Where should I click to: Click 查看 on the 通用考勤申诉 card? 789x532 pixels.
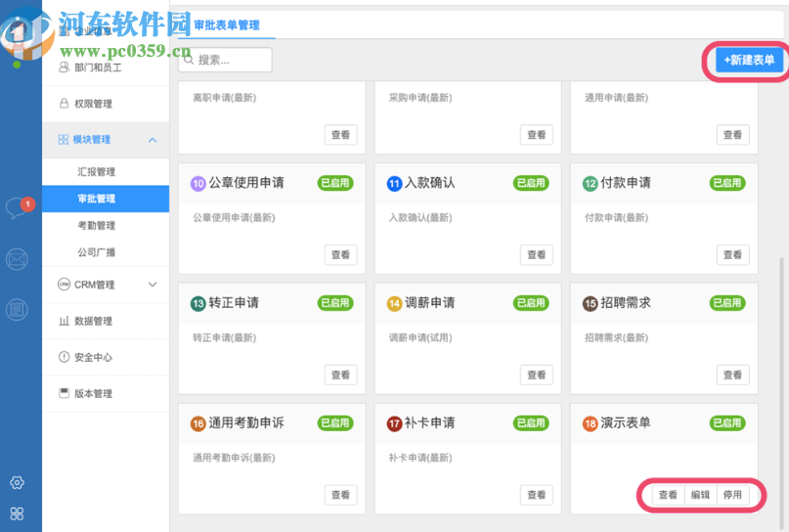[x=340, y=495]
